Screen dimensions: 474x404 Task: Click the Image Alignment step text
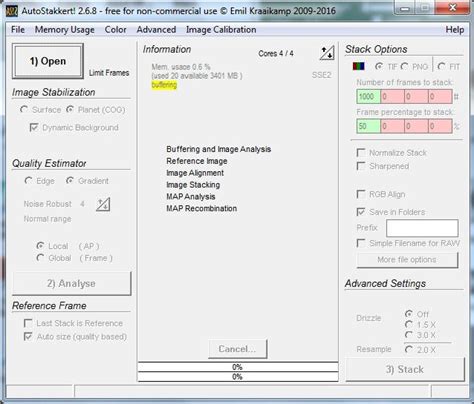tap(195, 173)
